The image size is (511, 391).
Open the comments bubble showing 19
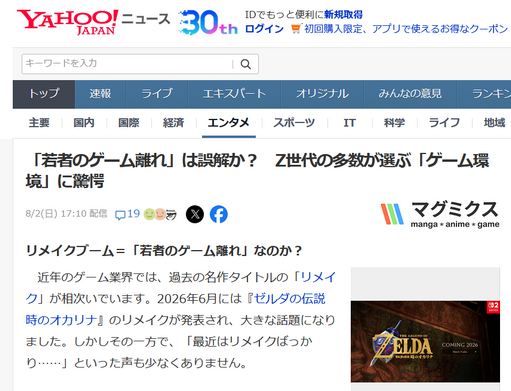(x=127, y=214)
